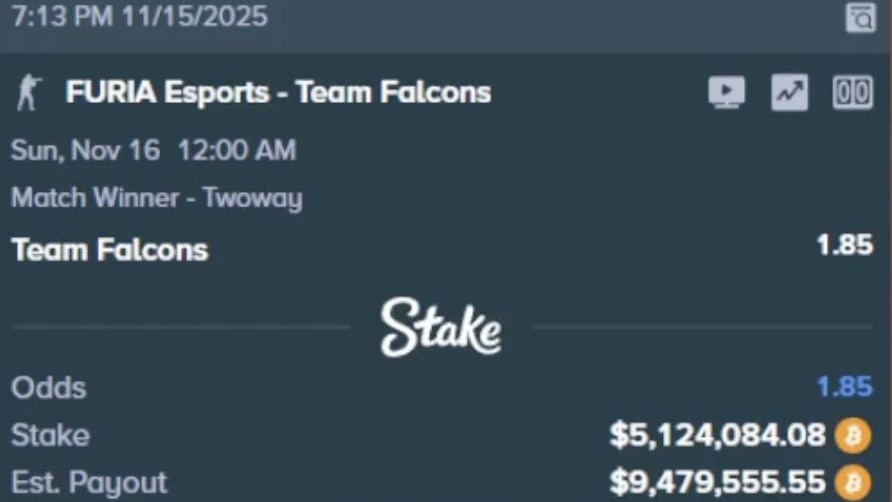The height and width of the screenshot is (502, 892).
Task: Click the $9,479,555.55 estimated payout amount
Action: click(x=718, y=482)
